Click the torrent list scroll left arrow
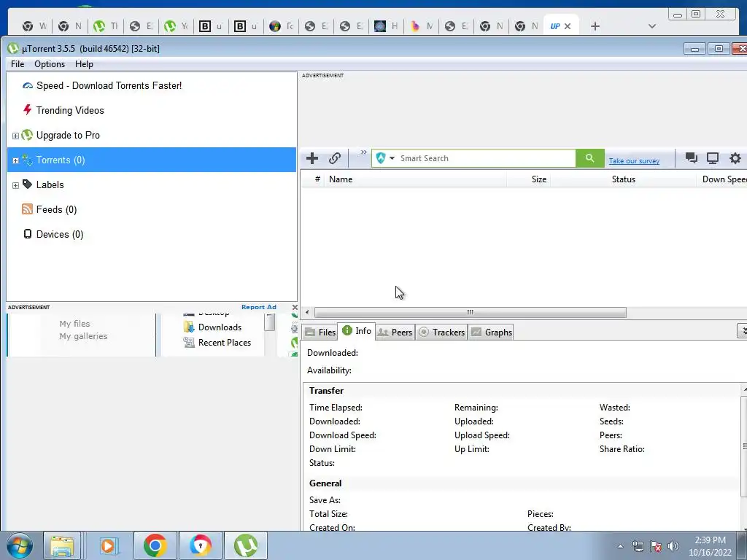The width and height of the screenshot is (747, 560). [307, 312]
